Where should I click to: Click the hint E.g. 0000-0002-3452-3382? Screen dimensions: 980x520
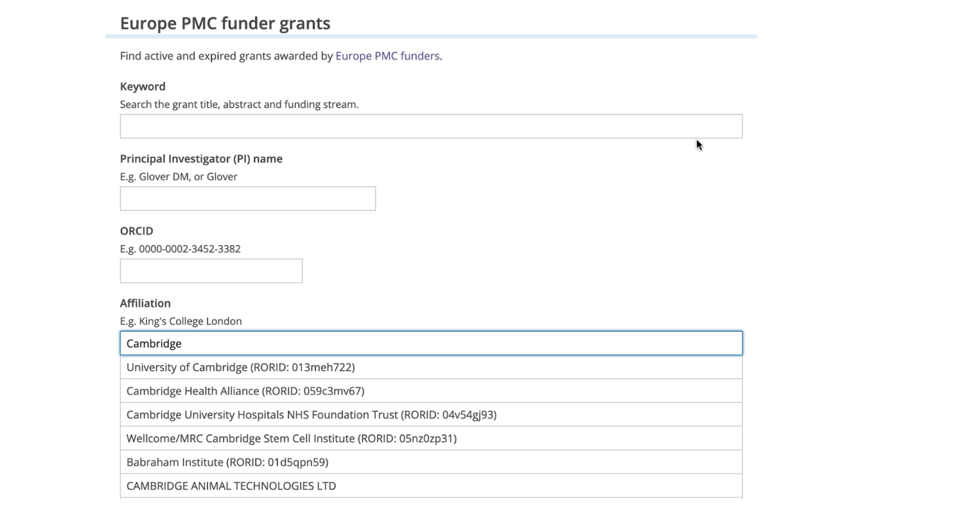point(180,249)
